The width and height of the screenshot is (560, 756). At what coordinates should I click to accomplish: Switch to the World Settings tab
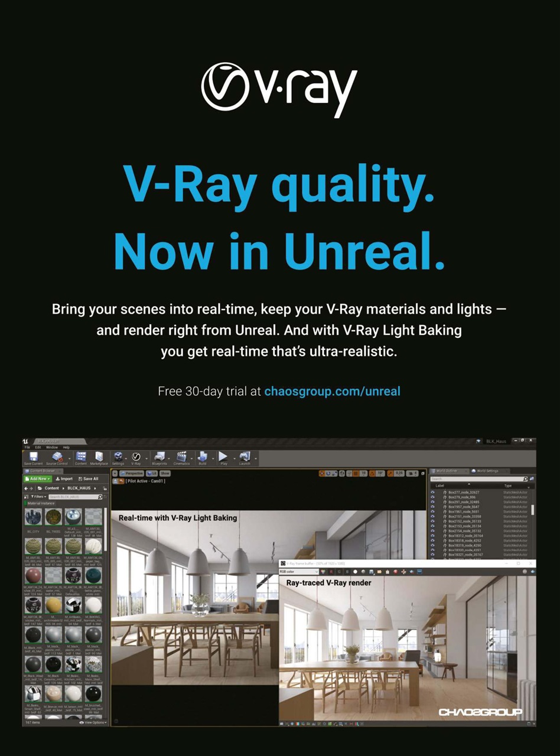[x=487, y=471]
